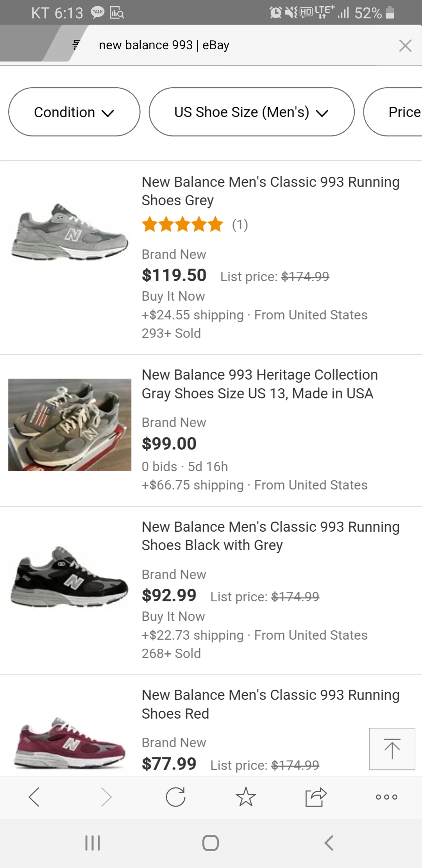The width and height of the screenshot is (422, 868).
Task: Expand the US Shoe Size (Men's) dropdown
Action: (x=252, y=112)
